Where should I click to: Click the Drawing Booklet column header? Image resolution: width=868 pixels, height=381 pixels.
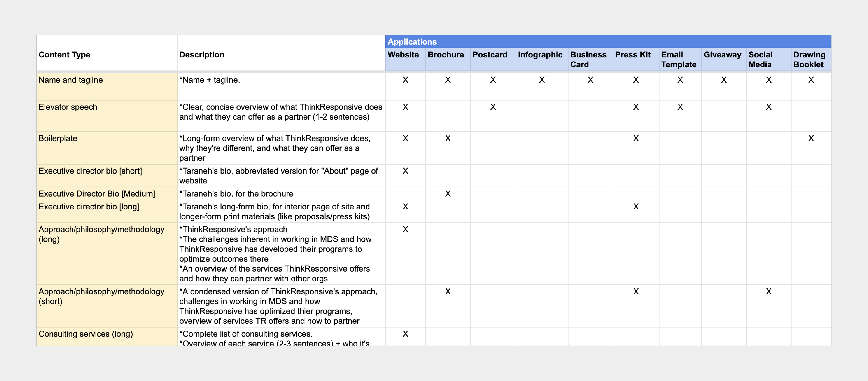[810, 59]
